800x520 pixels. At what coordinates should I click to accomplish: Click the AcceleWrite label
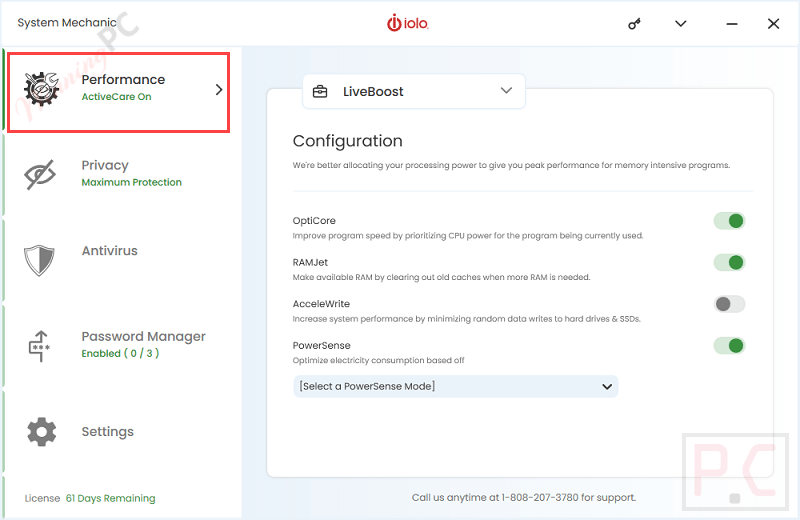tap(321, 304)
